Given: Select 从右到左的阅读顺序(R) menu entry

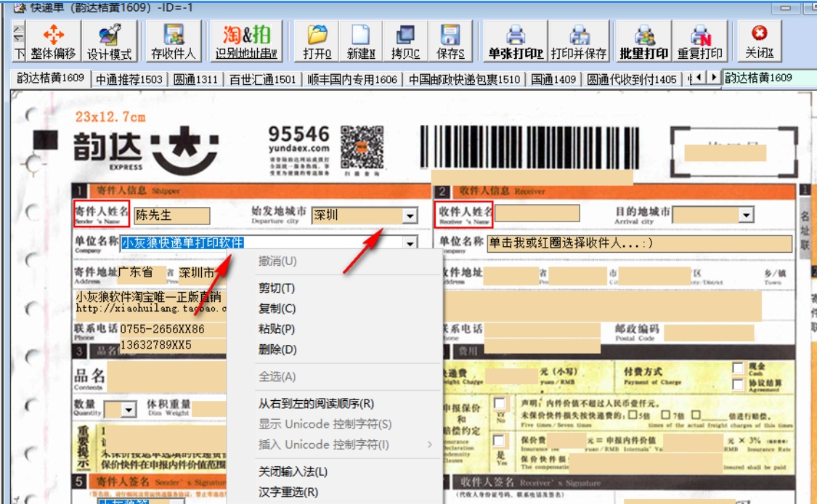Looking at the screenshot, I should pos(335,403).
